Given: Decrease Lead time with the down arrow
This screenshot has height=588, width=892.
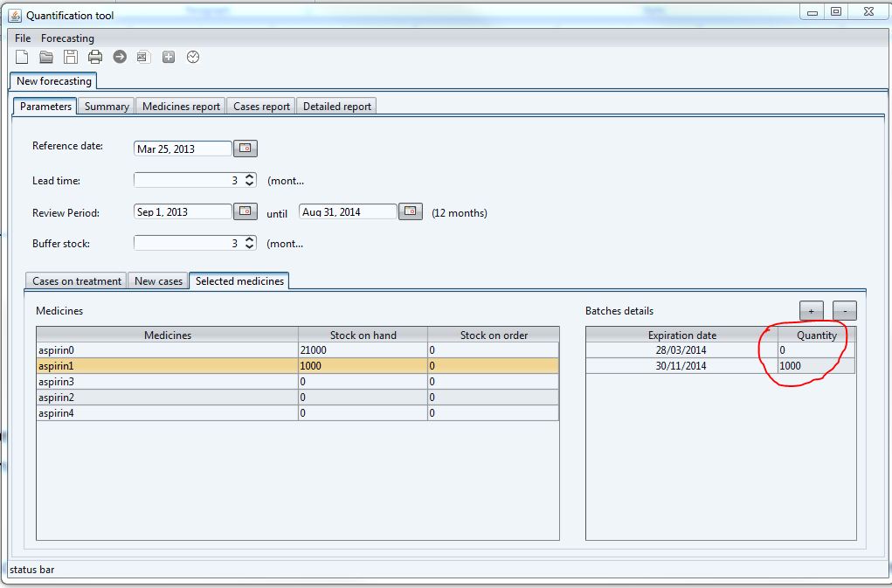Looking at the screenshot, I should click(x=250, y=183).
